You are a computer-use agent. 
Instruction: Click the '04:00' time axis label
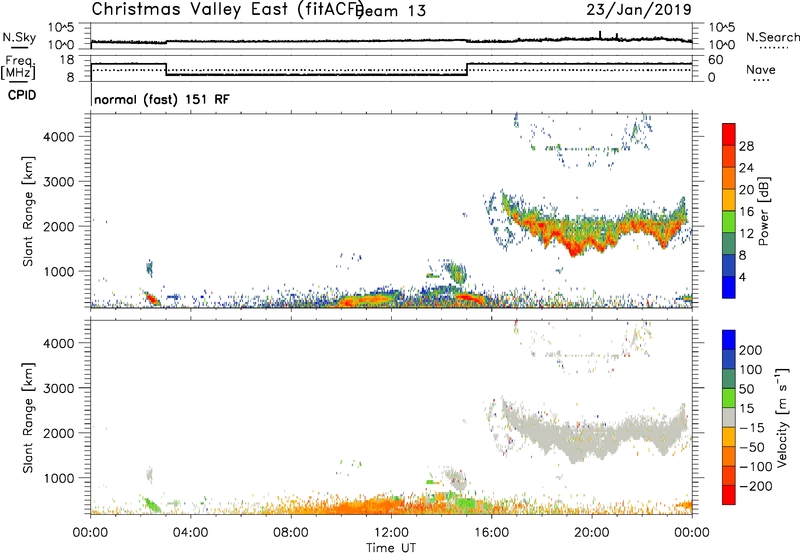point(190,533)
